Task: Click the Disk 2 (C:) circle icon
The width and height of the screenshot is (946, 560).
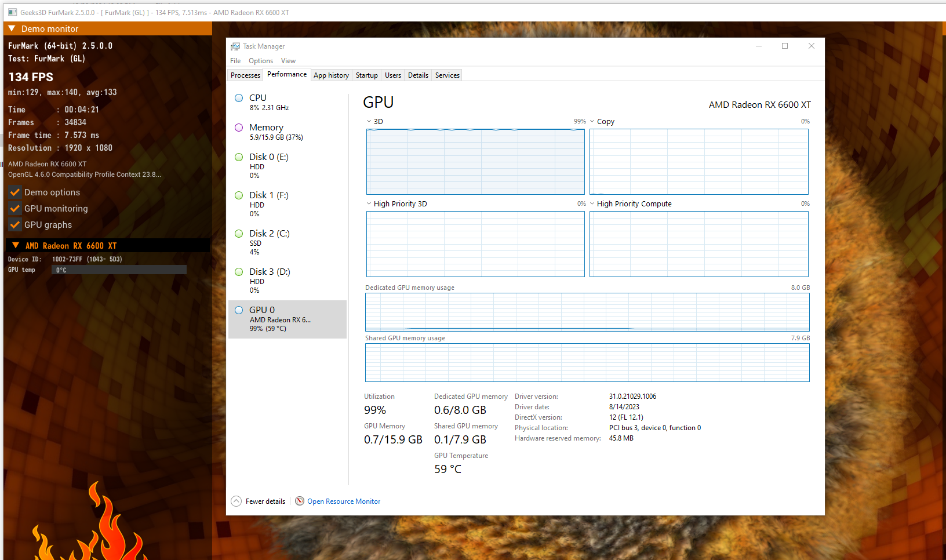Action: click(x=239, y=234)
